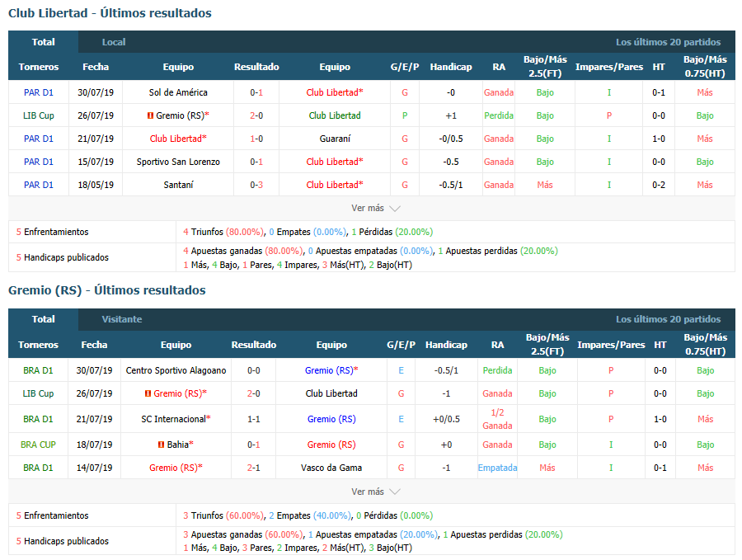
Task: Click PAR D1 in the Sol de América row
Action: pos(38,92)
